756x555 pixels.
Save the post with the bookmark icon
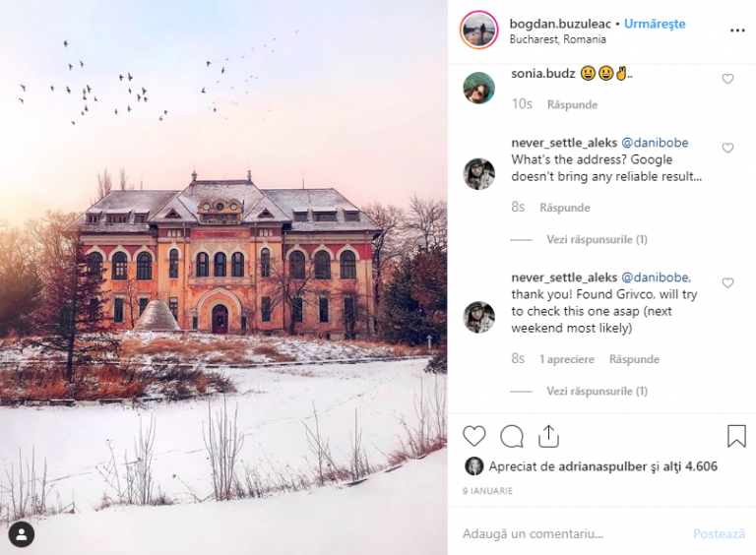736,436
